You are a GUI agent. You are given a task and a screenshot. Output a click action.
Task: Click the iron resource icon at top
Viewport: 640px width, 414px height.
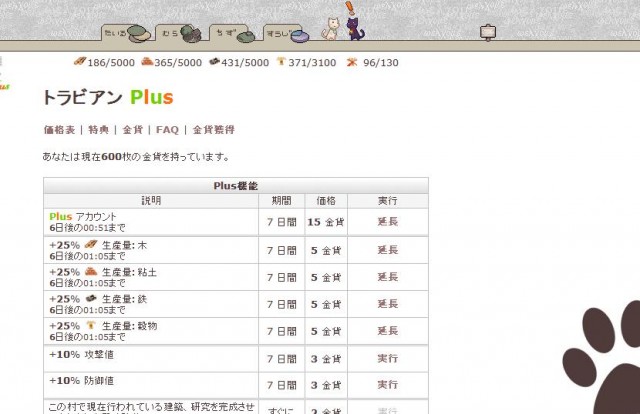(x=214, y=62)
